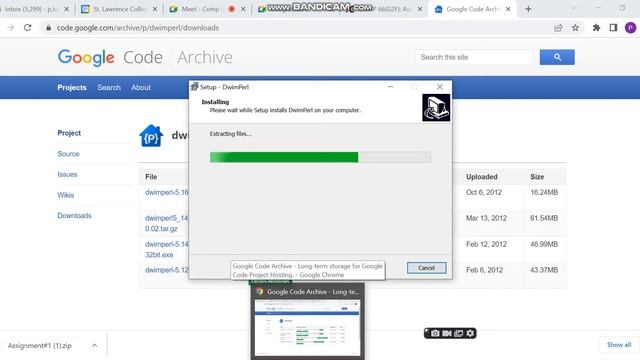Close the Inbox tab
Viewport: 640px width, 360px height.
67,9
